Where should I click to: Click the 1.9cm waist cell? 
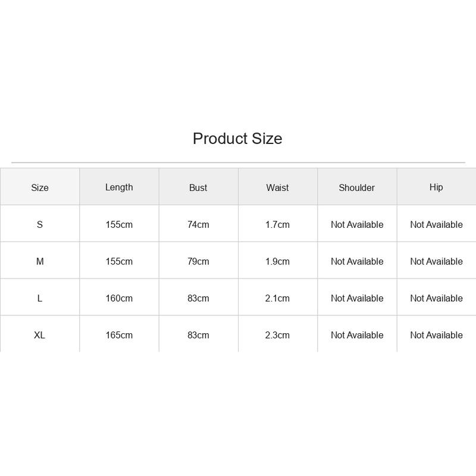click(x=277, y=261)
